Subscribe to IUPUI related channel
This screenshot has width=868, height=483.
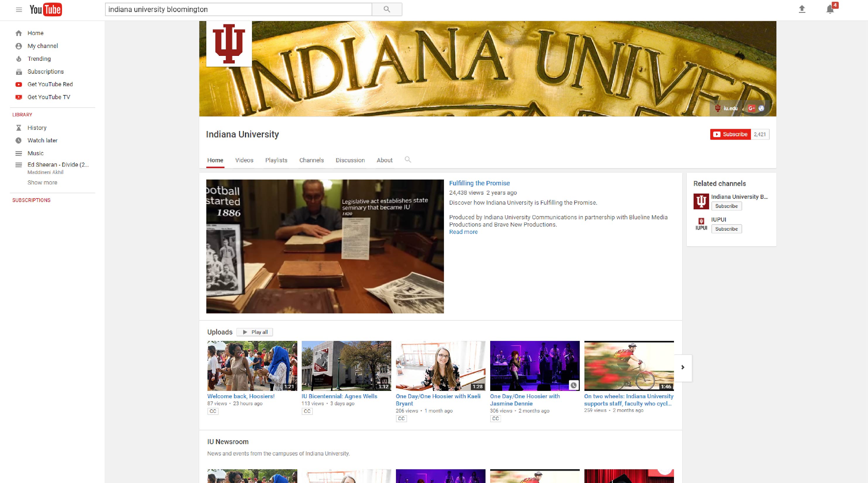coord(726,229)
